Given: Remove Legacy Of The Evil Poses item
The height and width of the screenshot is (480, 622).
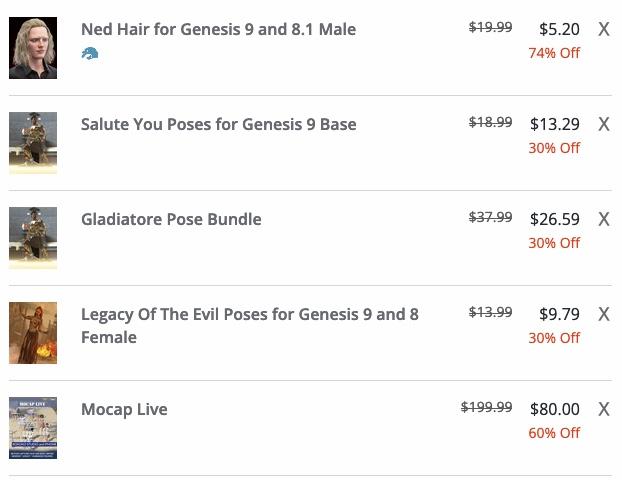Looking at the screenshot, I should point(604,315).
